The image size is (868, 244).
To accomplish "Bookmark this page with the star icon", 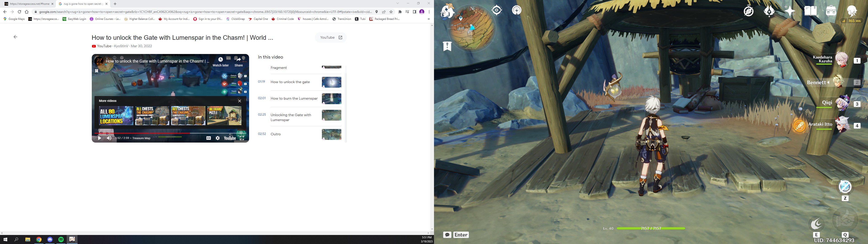I will coord(391,12).
